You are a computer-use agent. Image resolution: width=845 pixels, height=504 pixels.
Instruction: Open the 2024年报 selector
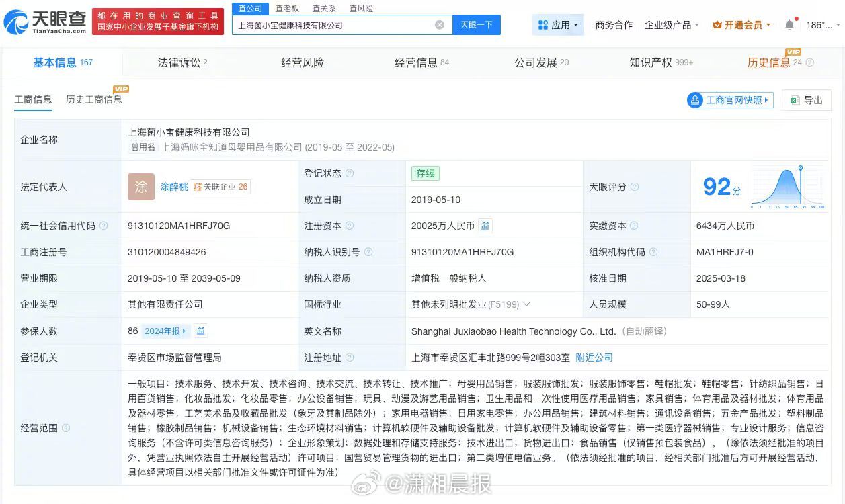(x=165, y=331)
